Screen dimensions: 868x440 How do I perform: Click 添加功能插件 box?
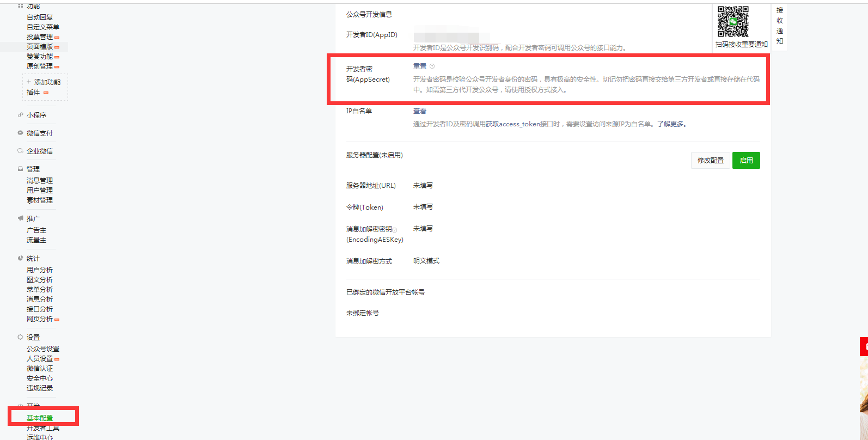click(x=45, y=87)
